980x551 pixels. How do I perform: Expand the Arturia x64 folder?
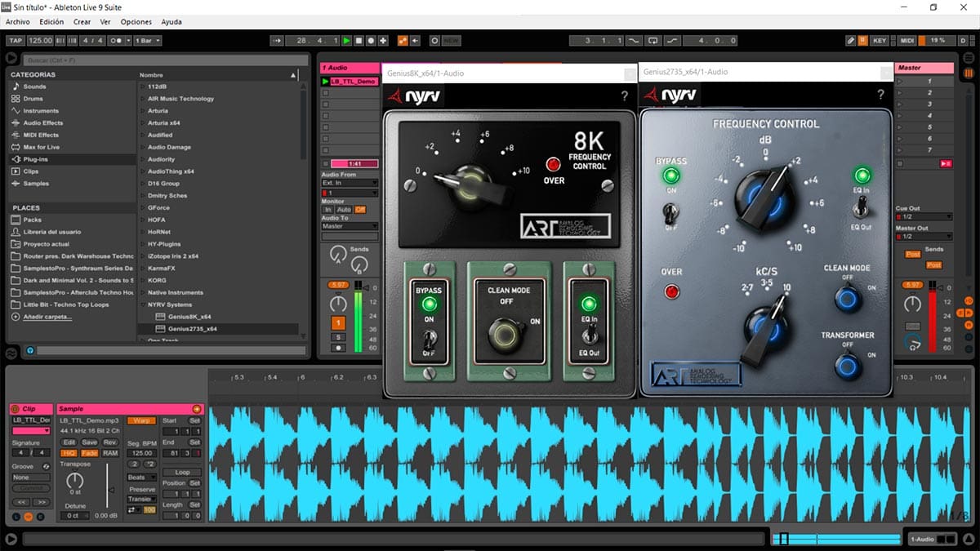tap(142, 123)
